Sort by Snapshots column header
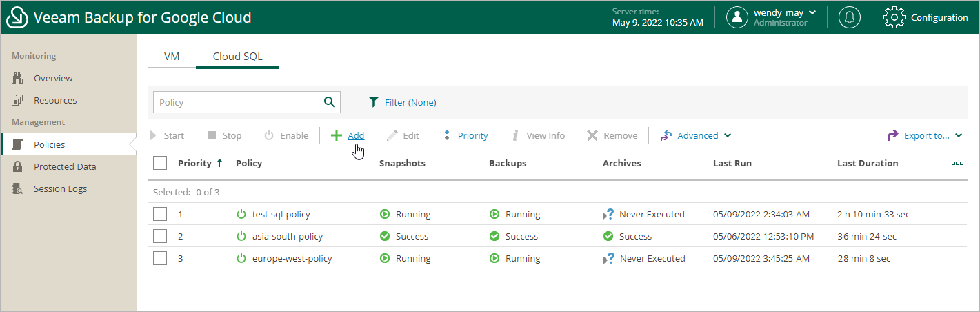 (402, 164)
